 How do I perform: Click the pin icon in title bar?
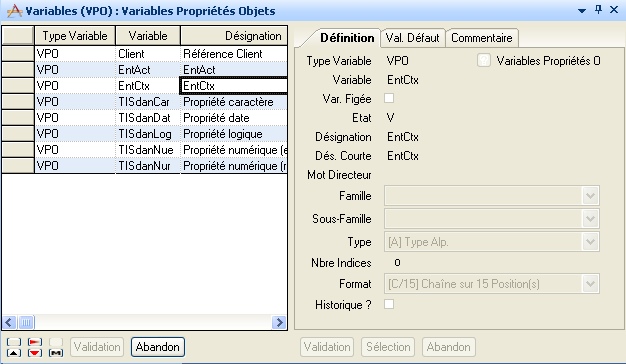pos(598,10)
